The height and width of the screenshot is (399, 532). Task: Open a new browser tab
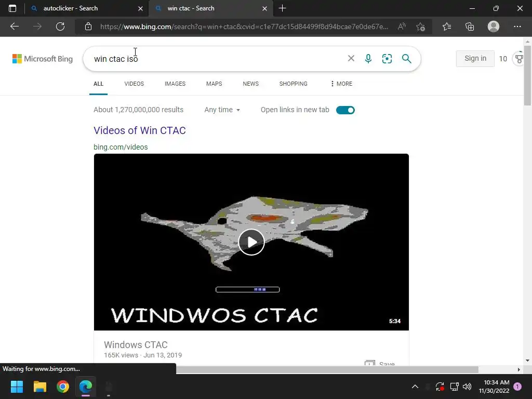click(282, 8)
